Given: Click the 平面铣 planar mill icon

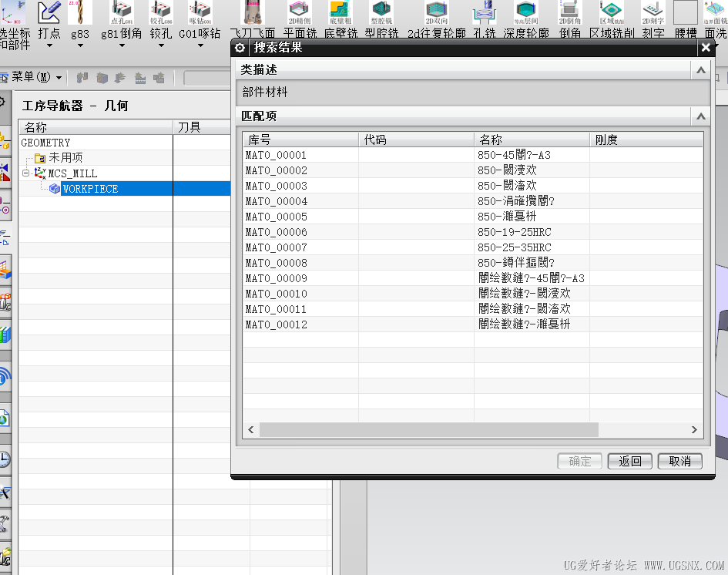Looking at the screenshot, I should click(300, 12).
